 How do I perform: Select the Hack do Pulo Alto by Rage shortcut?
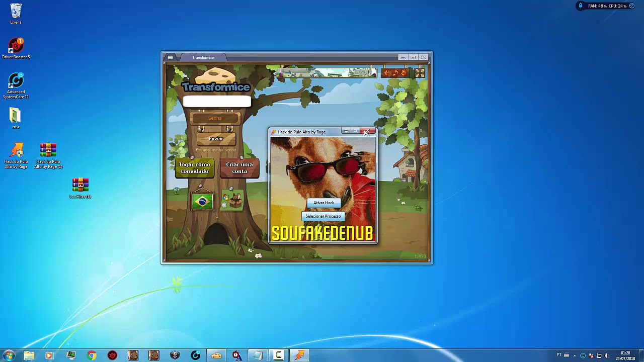tap(16, 156)
